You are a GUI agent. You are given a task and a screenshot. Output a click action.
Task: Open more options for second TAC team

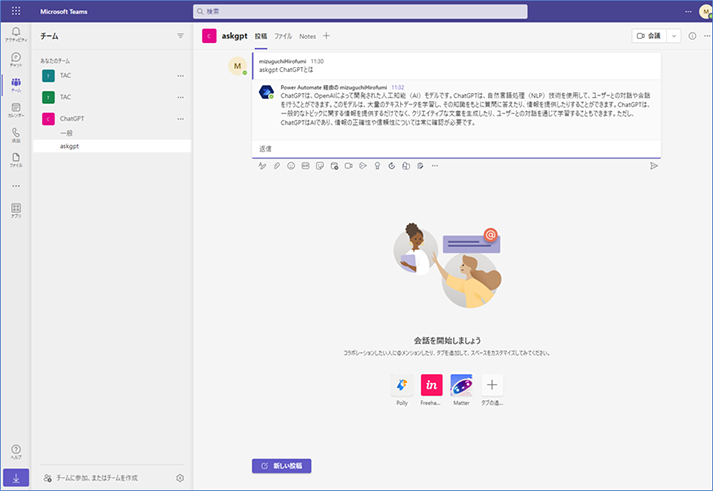coord(181,97)
